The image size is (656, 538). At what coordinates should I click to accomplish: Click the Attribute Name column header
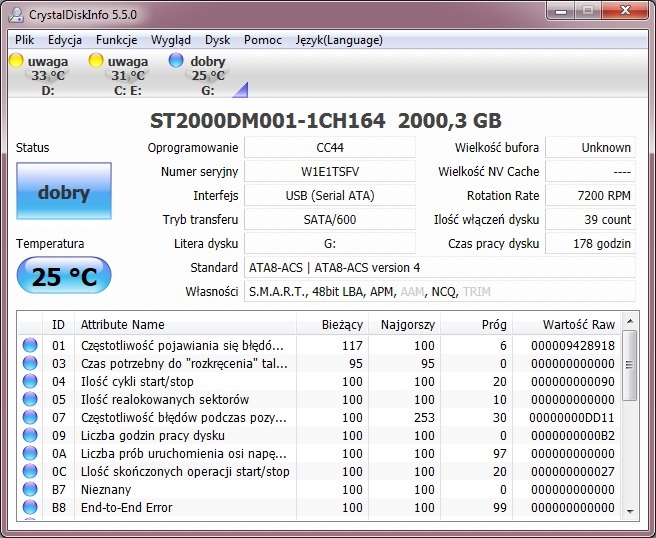185,324
